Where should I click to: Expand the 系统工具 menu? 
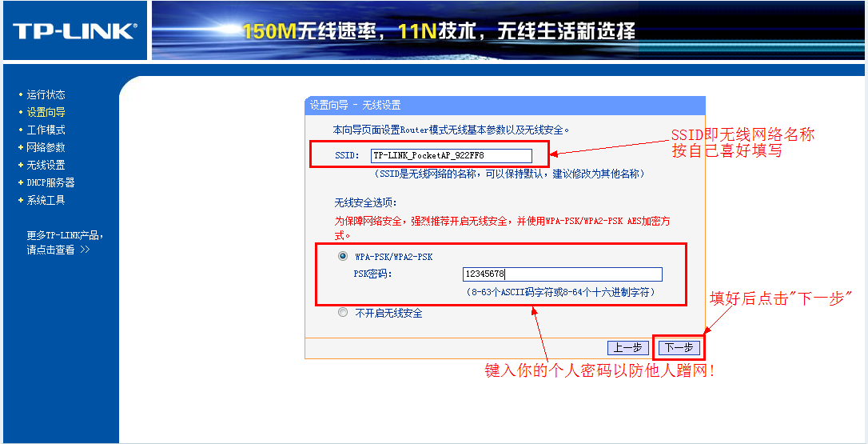(46, 200)
